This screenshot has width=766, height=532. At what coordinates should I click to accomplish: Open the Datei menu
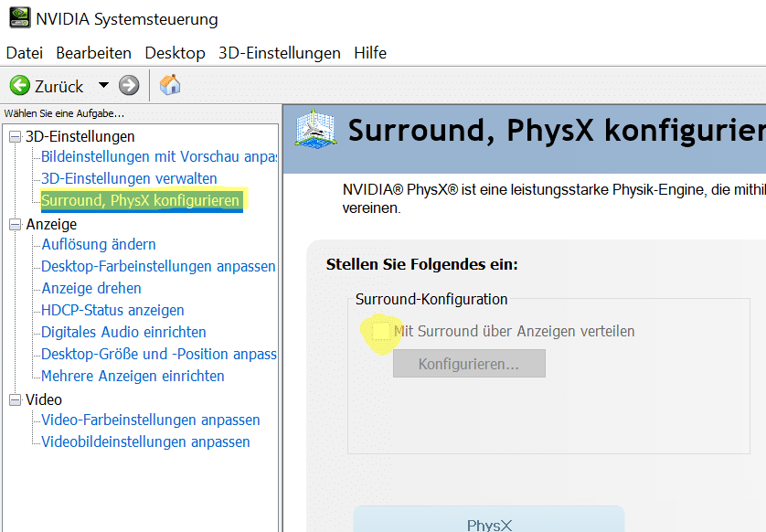tap(25, 53)
